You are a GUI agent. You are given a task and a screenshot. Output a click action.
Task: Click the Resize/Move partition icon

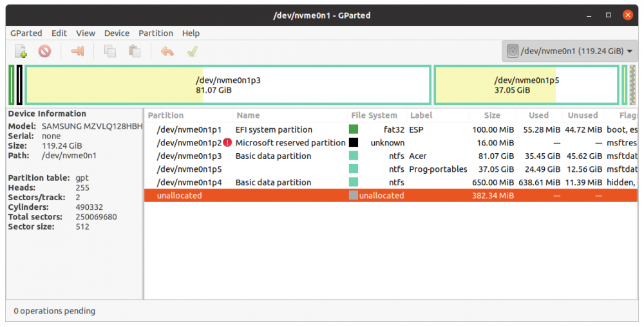tap(77, 51)
